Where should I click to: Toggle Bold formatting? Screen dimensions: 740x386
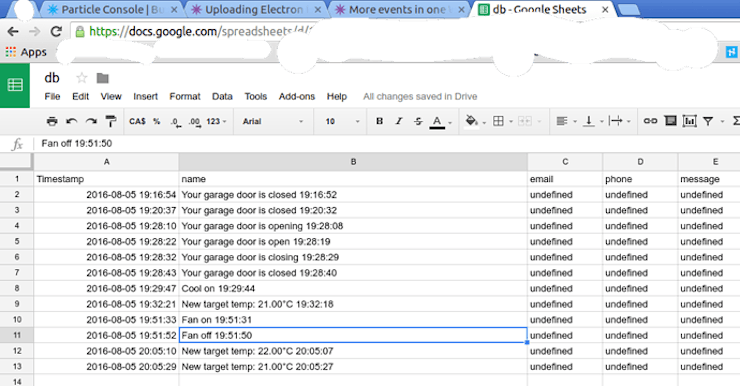[379, 121]
